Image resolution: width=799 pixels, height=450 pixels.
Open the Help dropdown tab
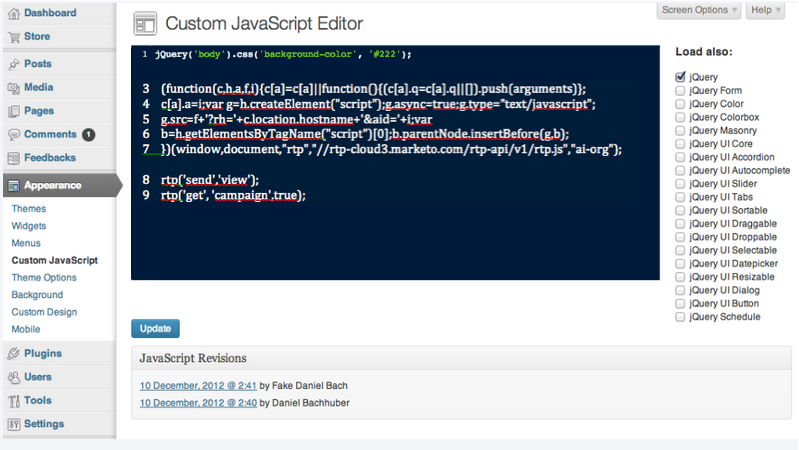click(x=765, y=10)
